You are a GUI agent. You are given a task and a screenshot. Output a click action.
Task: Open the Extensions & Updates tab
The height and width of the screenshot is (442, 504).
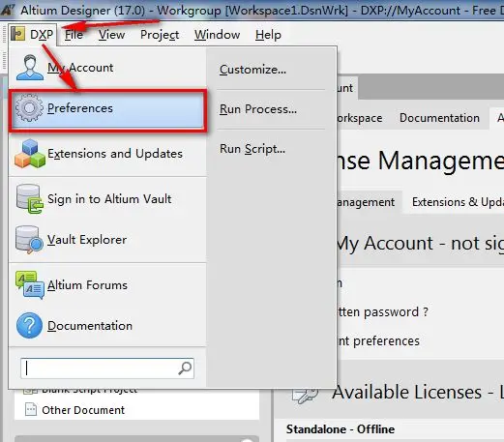click(x=458, y=202)
